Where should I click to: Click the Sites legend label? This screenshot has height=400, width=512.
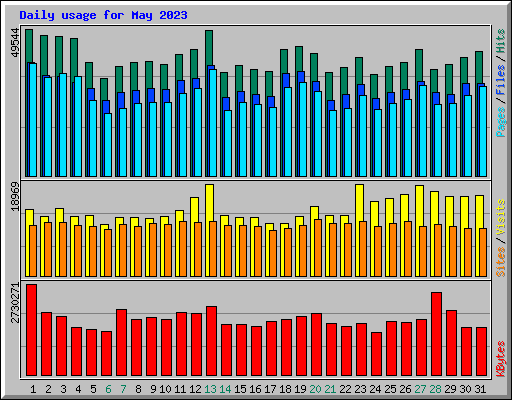tap(501, 262)
